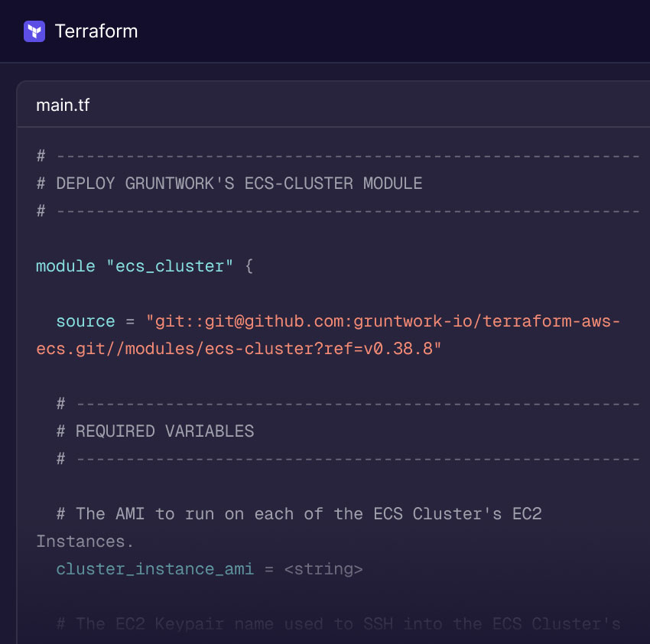Click the <string> placeholder value
The width and height of the screenshot is (650, 644).
pyautogui.click(x=323, y=569)
